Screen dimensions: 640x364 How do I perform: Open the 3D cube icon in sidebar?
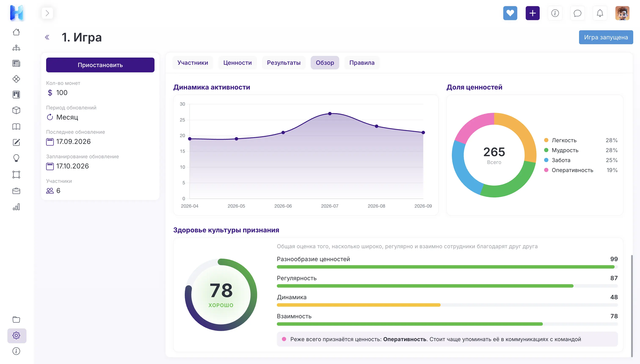click(x=16, y=110)
